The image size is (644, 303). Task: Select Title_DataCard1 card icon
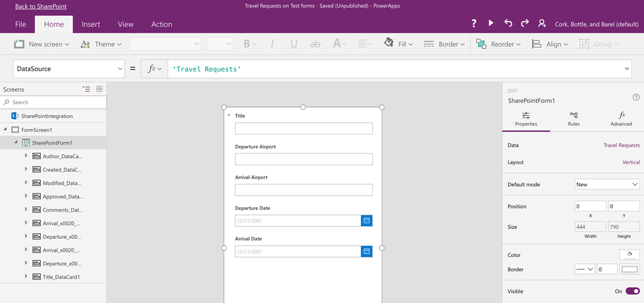[x=36, y=277]
